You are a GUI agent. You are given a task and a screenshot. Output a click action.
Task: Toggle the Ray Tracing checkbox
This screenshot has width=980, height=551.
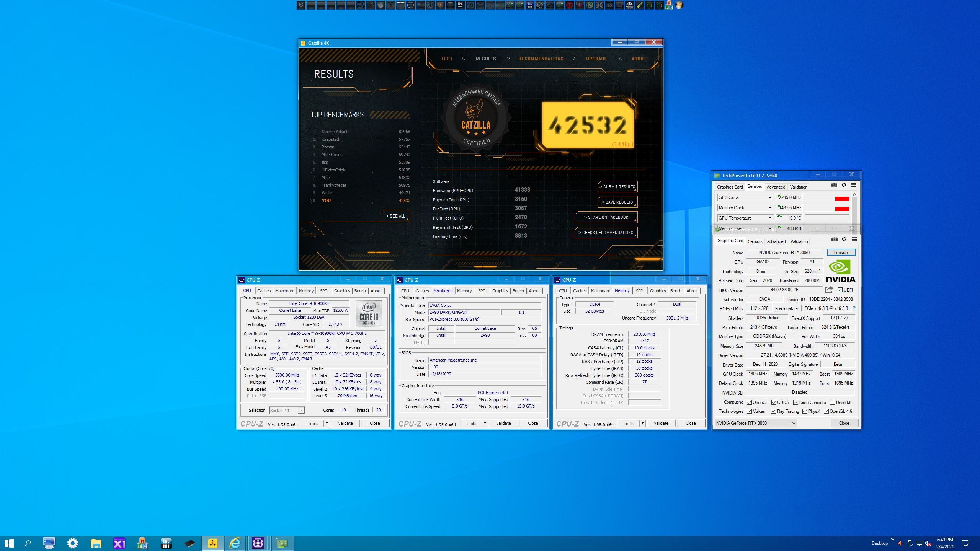[x=774, y=411]
